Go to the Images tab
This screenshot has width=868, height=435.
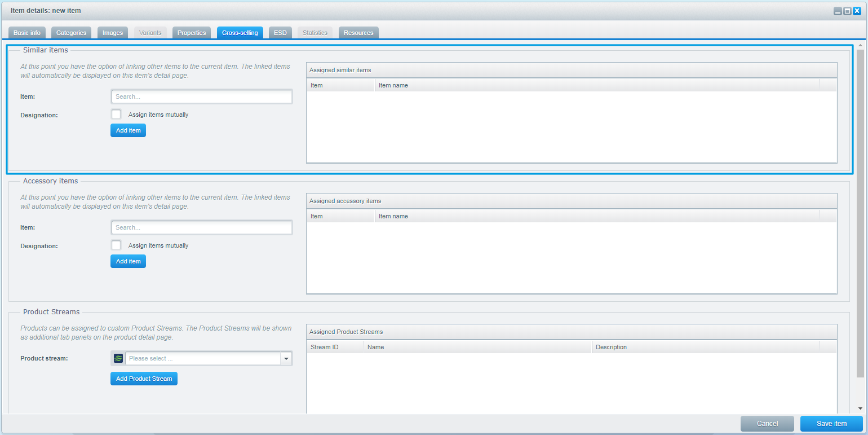point(113,33)
